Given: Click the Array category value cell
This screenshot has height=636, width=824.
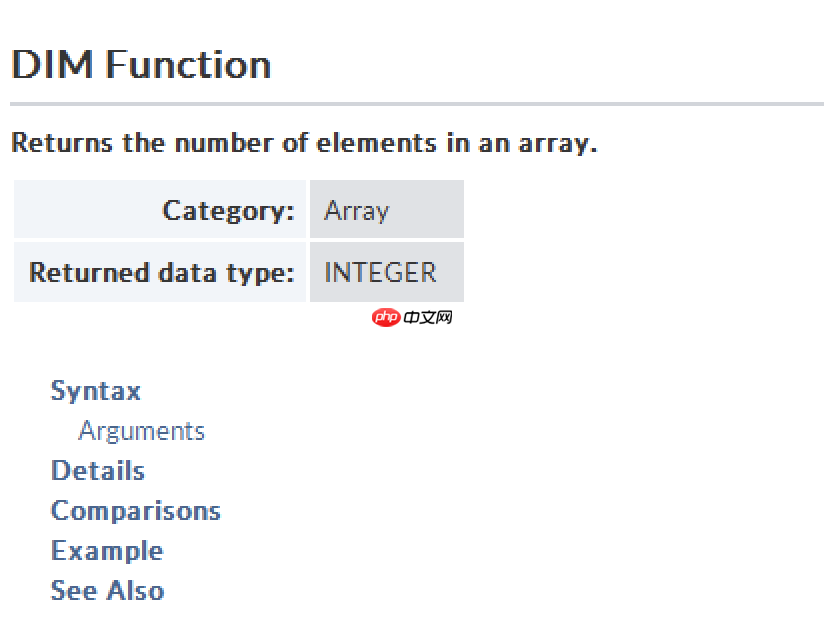Looking at the screenshot, I should click(x=386, y=210).
